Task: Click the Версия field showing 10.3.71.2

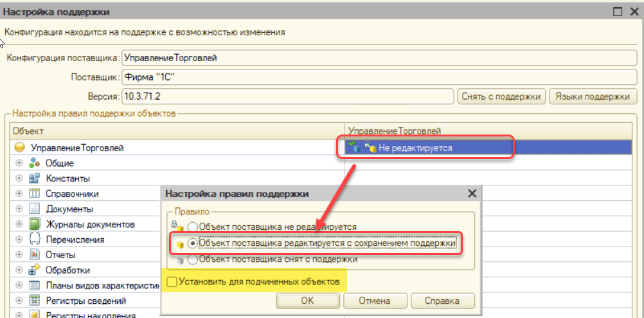Action: pos(288,97)
